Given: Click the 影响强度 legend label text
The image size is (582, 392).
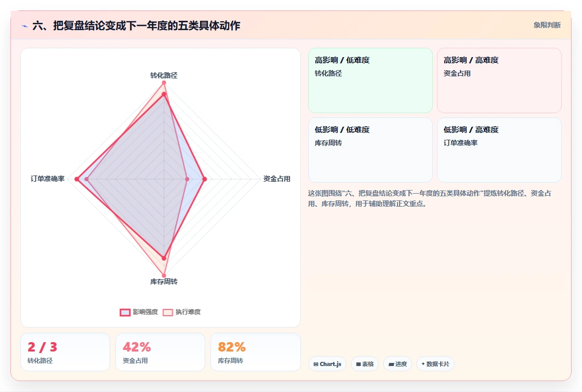Looking at the screenshot, I should pos(145,312).
